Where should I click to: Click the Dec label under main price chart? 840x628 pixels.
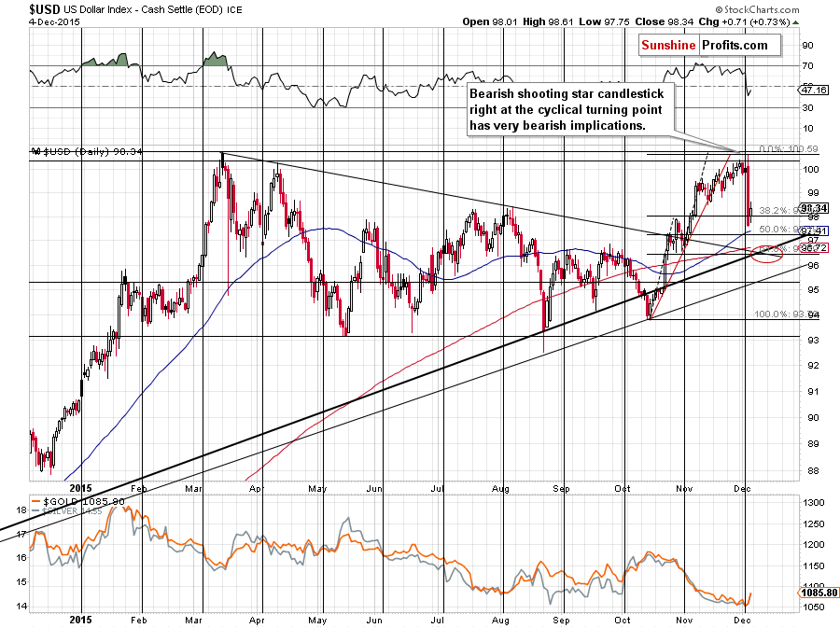coord(742,488)
